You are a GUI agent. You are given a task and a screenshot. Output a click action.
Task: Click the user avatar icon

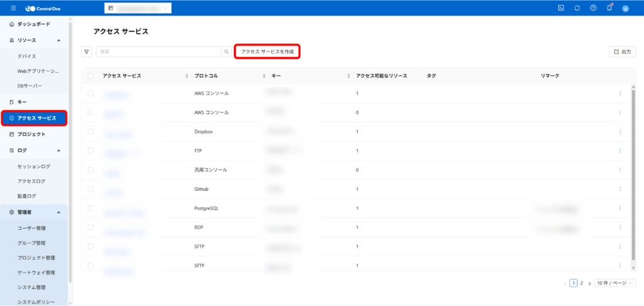[625, 8]
